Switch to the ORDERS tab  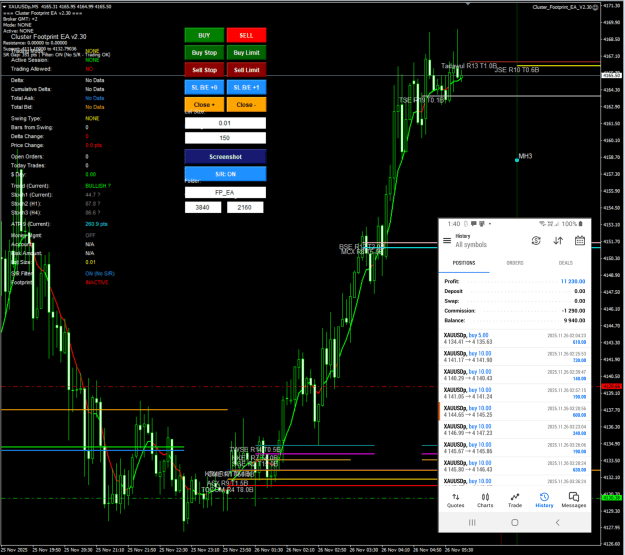(x=515, y=263)
